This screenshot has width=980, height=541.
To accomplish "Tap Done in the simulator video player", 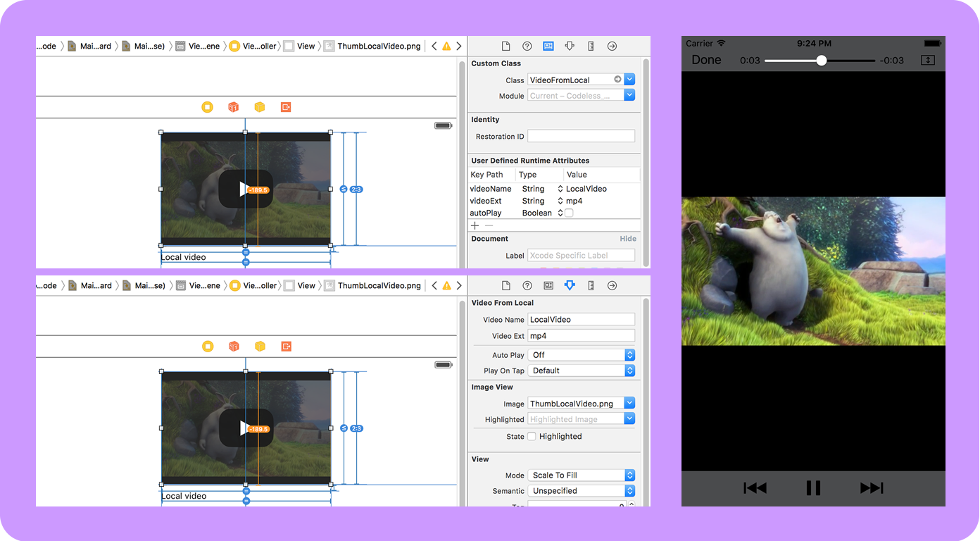I will click(x=706, y=60).
